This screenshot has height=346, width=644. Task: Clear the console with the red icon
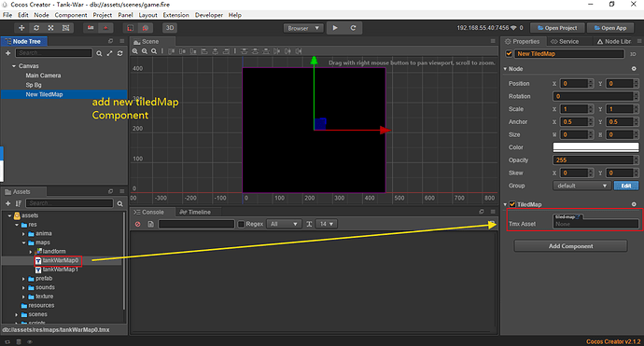pos(138,224)
